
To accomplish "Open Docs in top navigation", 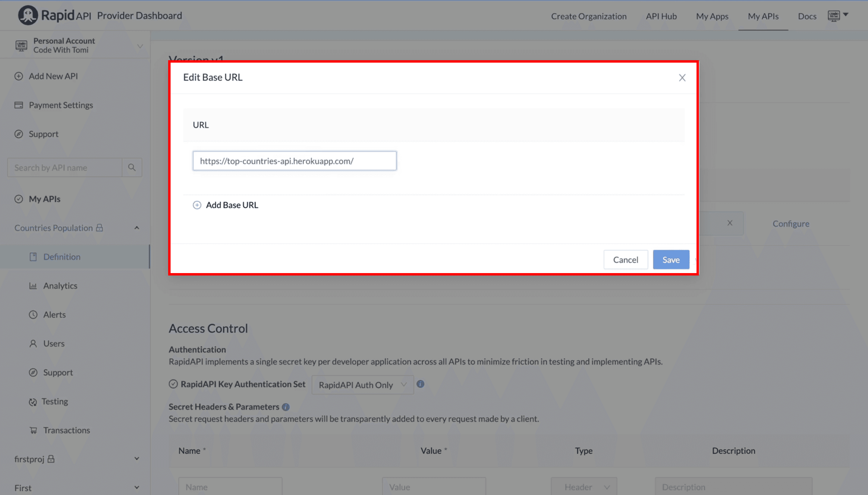I will (x=807, y=16).
